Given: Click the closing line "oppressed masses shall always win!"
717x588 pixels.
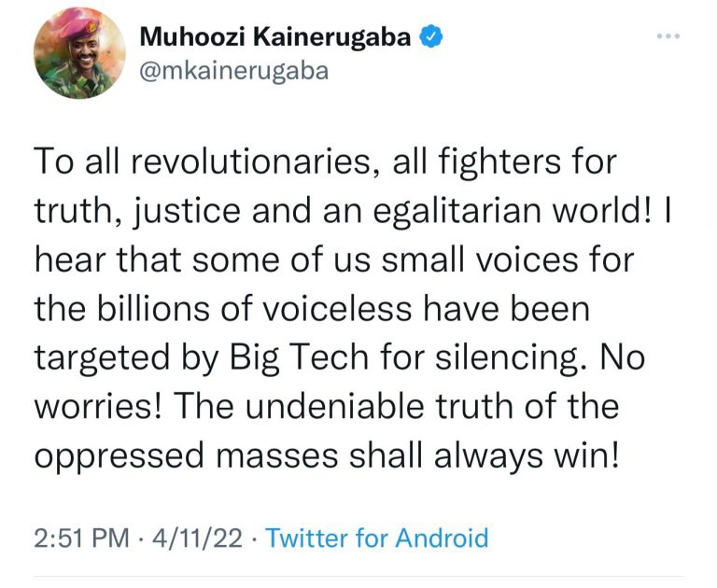Looking at the screenshot, I should click(326, 455).
